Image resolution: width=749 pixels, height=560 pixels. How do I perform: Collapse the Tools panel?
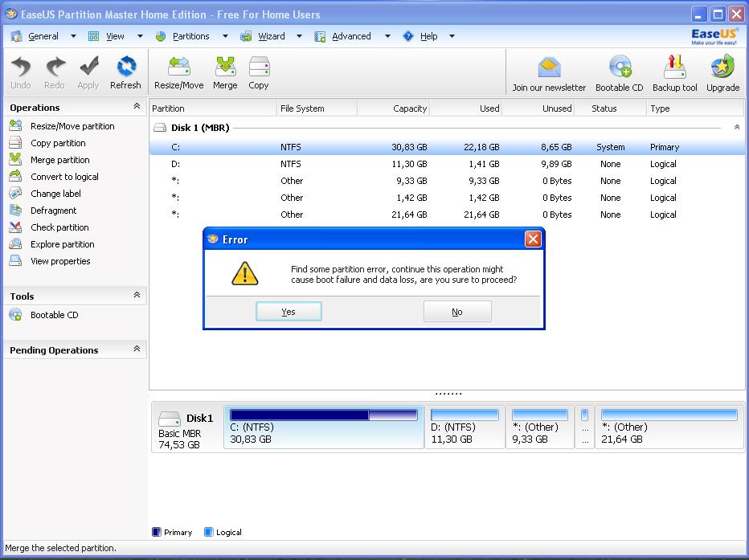[x=137, y=295]
